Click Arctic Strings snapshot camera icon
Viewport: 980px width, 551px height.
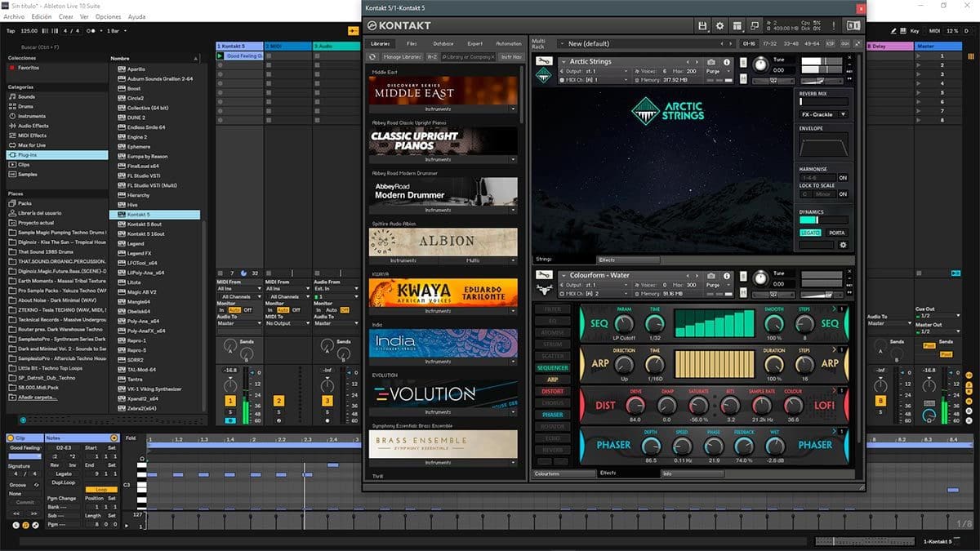(711, 61)
